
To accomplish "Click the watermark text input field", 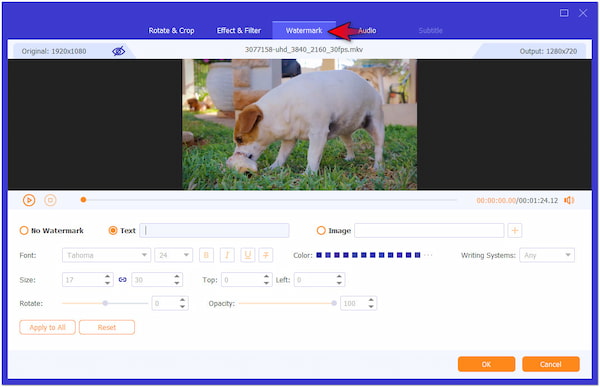I will point(214,230).
